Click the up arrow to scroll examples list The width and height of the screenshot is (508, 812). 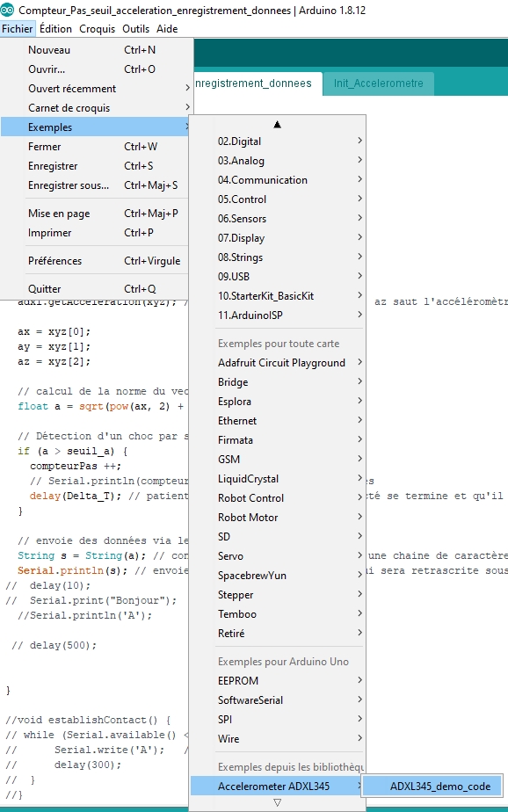[x=277, y=124]
